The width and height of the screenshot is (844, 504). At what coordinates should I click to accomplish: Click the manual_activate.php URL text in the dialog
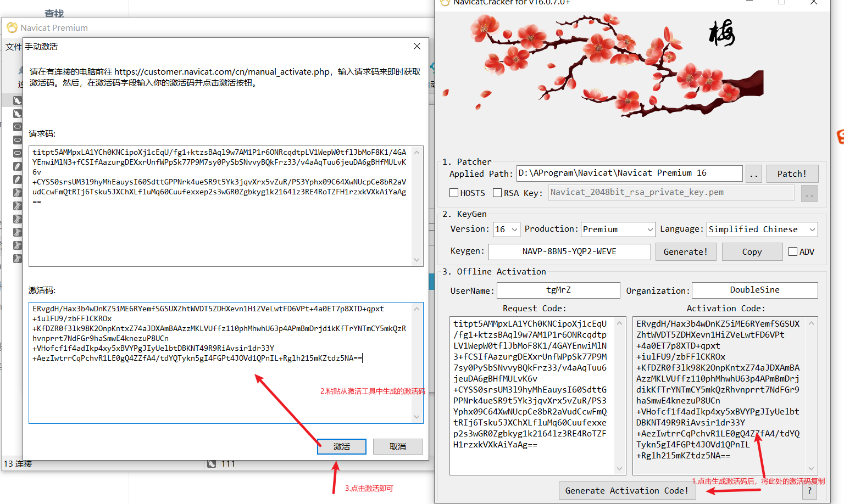[x=223, y=72]
